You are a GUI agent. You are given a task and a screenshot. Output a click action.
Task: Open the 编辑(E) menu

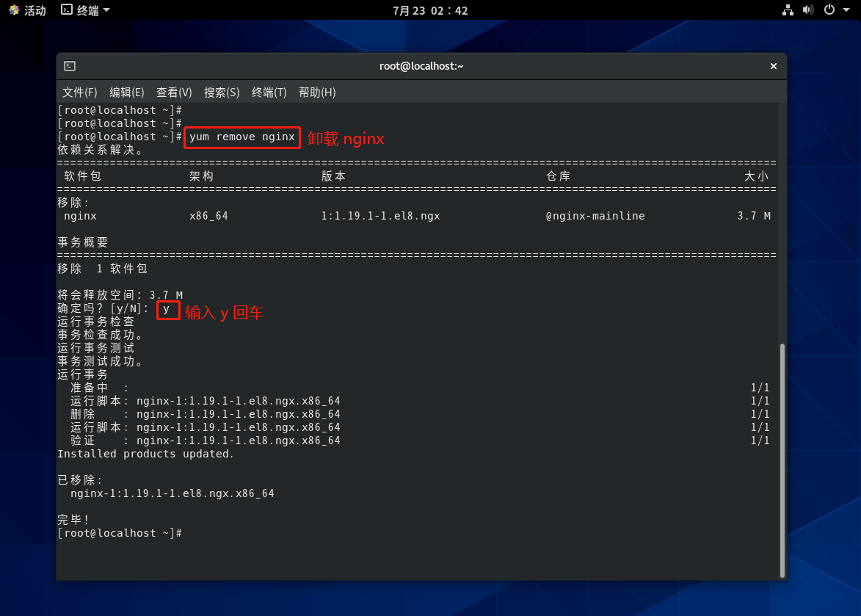click(126, 93)
